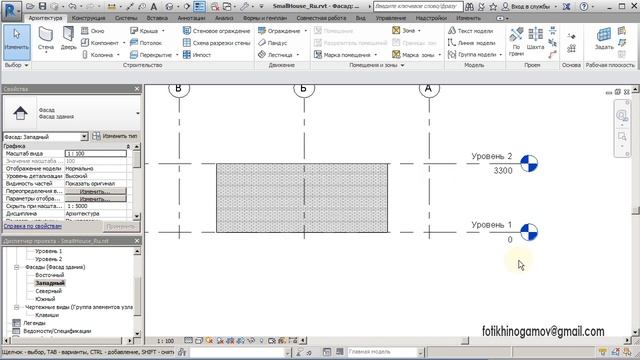Image resolution: width=640 pixels, height=360 pixels.
Task: Toggle sun path in view control bar
Action: tap(210, 340)
